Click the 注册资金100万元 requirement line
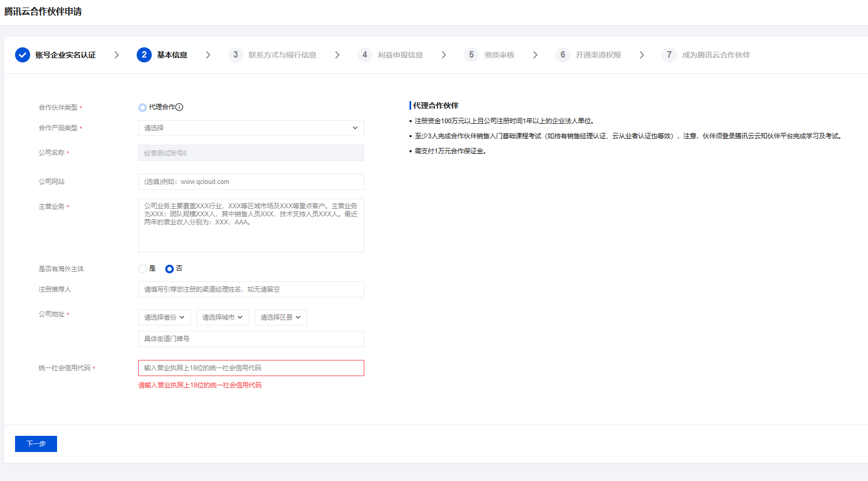868x481 pixels. coord(504,121)
